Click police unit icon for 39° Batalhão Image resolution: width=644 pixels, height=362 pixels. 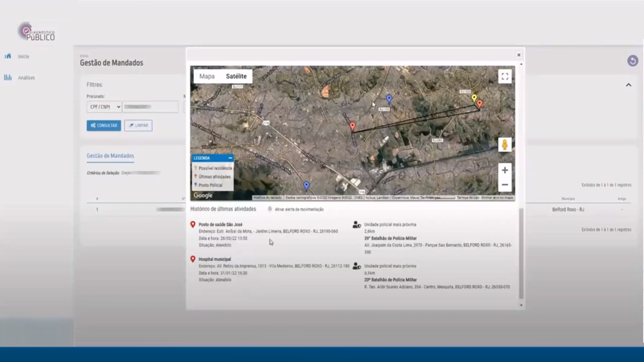pyautogui.click(x=357, y=225)
